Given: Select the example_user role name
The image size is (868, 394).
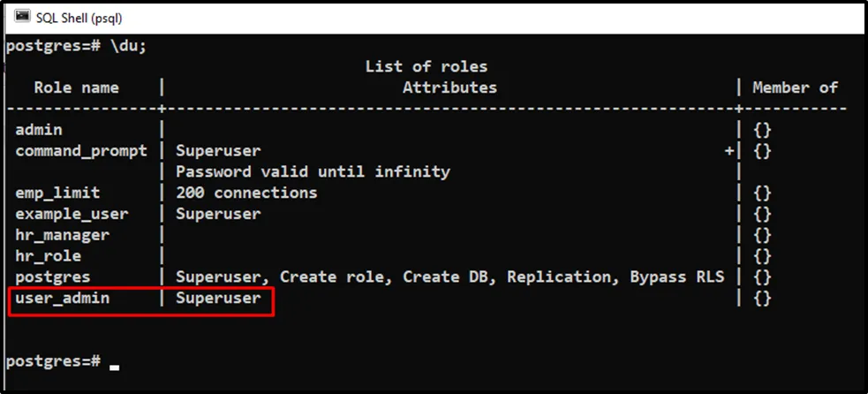Looking at the screenshot, I should [x=72, y=214].
